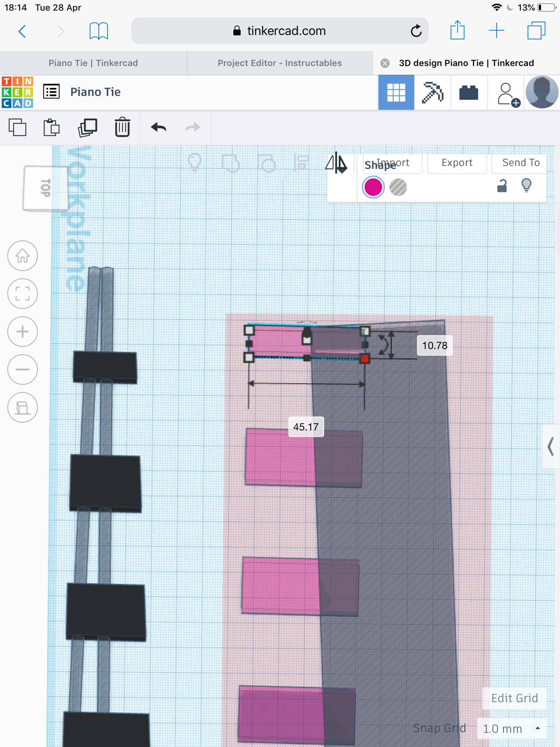This screenshot has width=560, height=747.
Task: Open the Safari share sheet
Action: pyautogui.click(x=457, y=31)
